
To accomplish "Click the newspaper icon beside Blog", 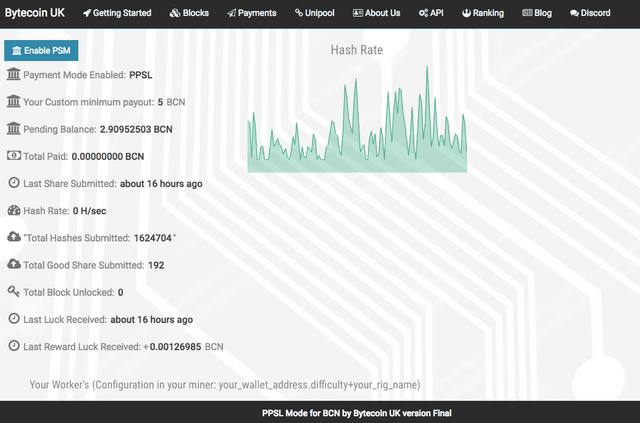I will (527, 13).
